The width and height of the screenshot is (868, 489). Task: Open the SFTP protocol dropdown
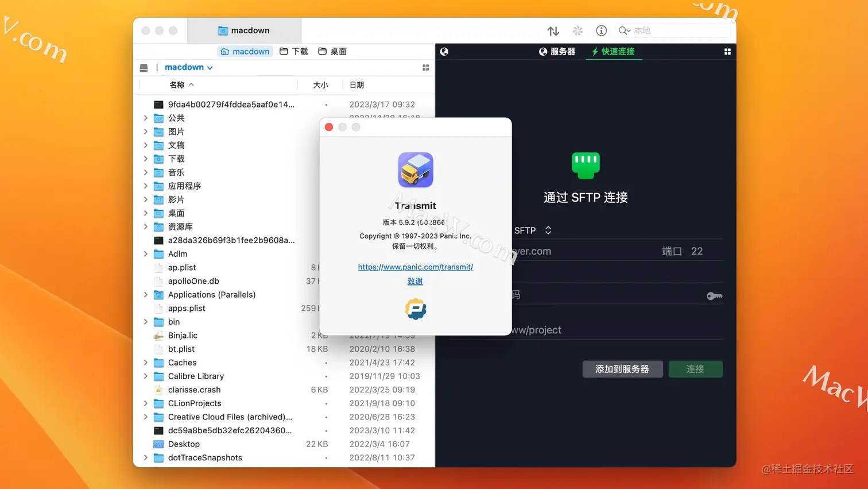coord(533,230)
